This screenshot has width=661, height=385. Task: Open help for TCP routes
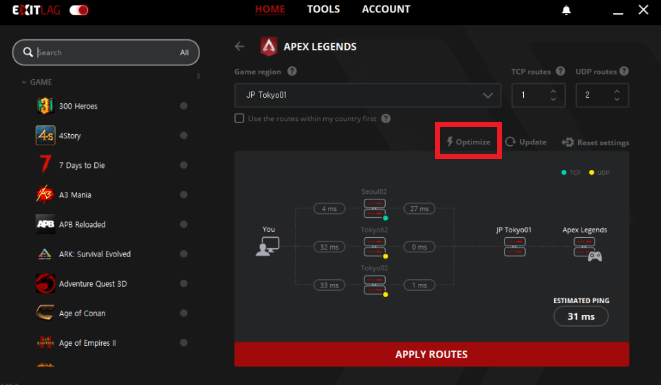pos(560,71)
